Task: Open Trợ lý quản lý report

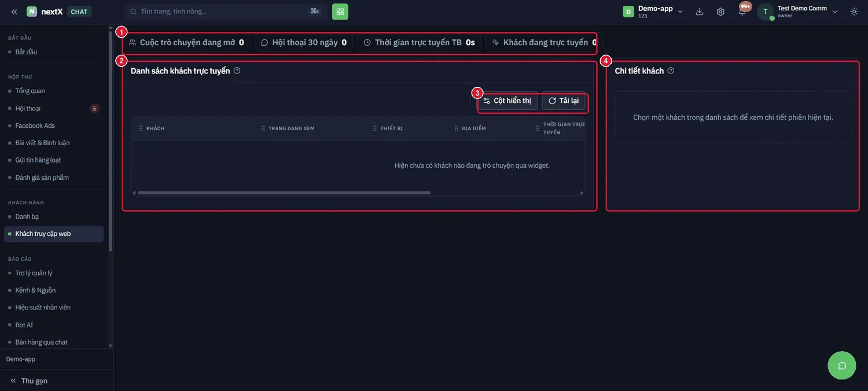Action: click(54, 273)
